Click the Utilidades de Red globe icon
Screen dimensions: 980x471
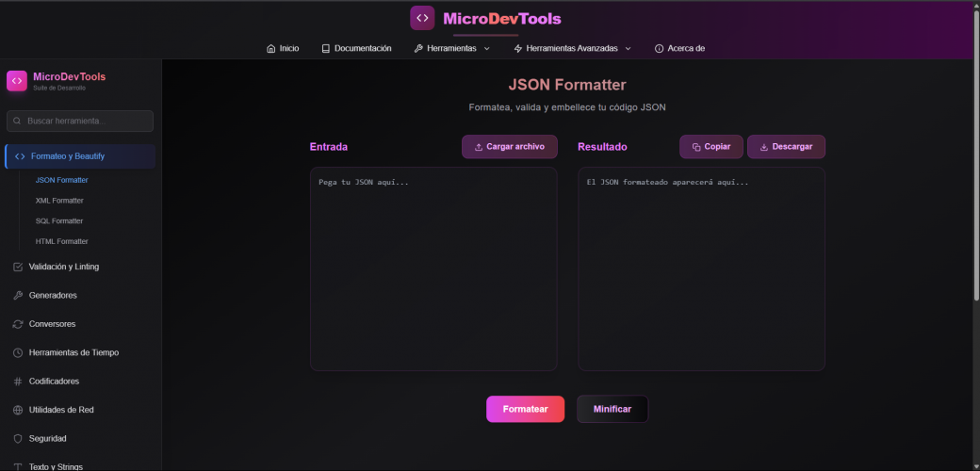pos(18,411)
